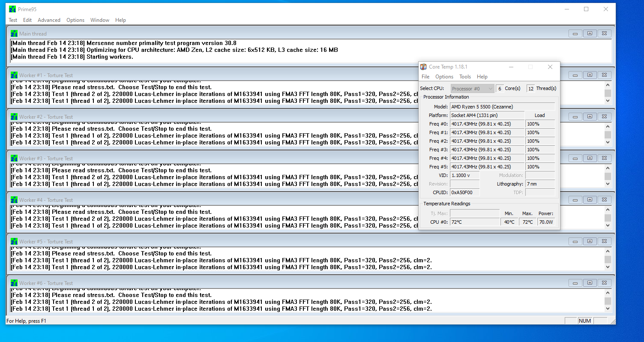
Task: Click Worker #1 Torture Test window icon
Action: tap(14, 75)
